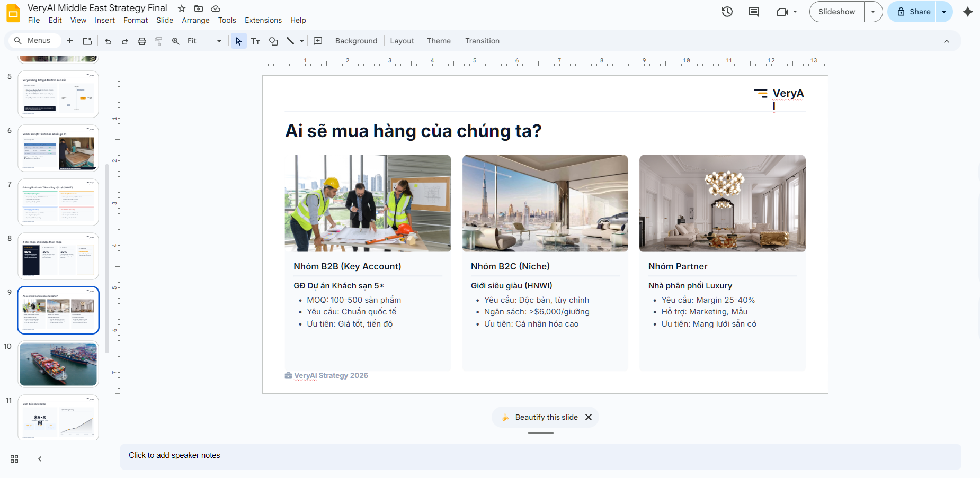Star the VeryAI presentation title
The height and width of the screenshot is (478, 980).
coord(182,8)
